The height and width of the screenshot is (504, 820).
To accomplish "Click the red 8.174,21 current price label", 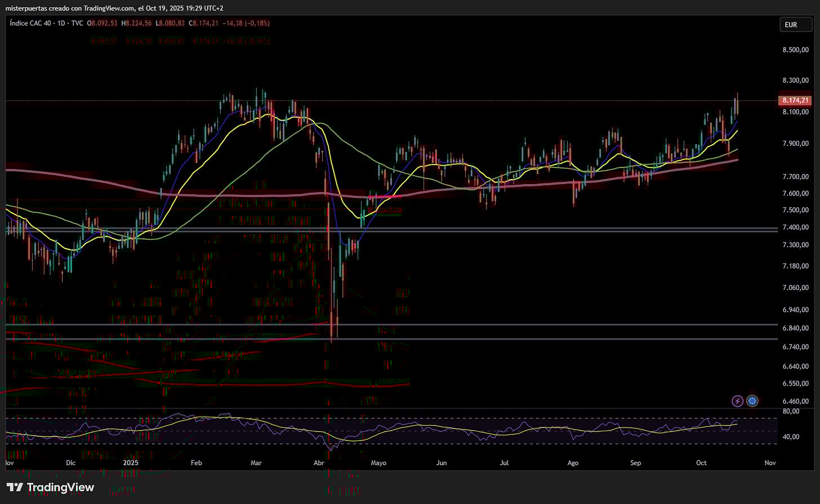I will (794, 101).
